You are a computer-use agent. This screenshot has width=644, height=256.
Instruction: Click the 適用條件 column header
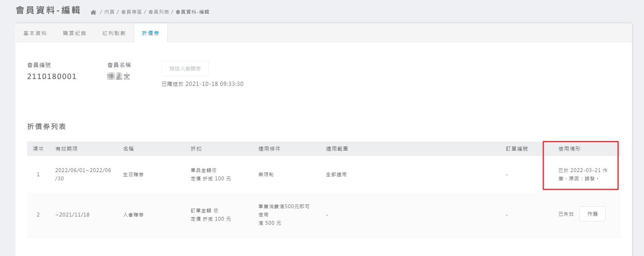[269, 149]
